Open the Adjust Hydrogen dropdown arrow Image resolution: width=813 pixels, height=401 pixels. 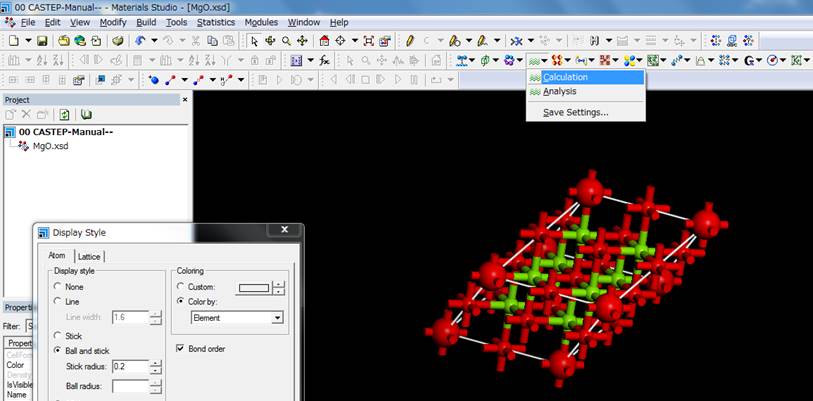[609, 40]
